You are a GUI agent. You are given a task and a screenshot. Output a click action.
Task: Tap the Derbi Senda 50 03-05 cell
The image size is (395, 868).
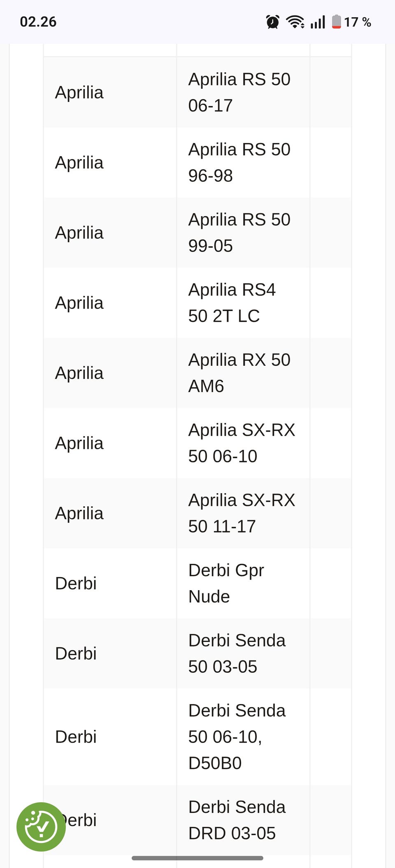click(x=237, y=653)
